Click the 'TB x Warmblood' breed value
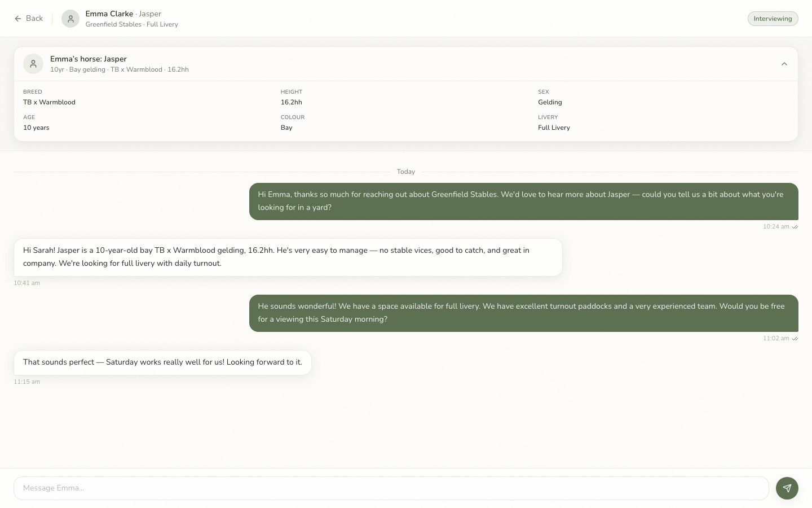The image size is (812, 508). point(49,102)
